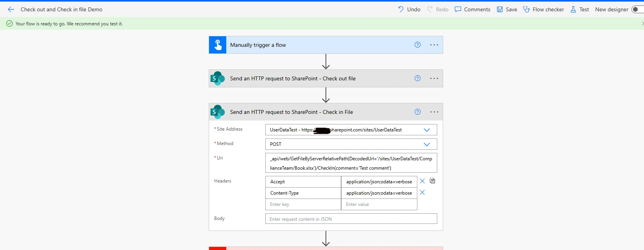
Task: Expand the Check out file action card
Action: point(326,78)
